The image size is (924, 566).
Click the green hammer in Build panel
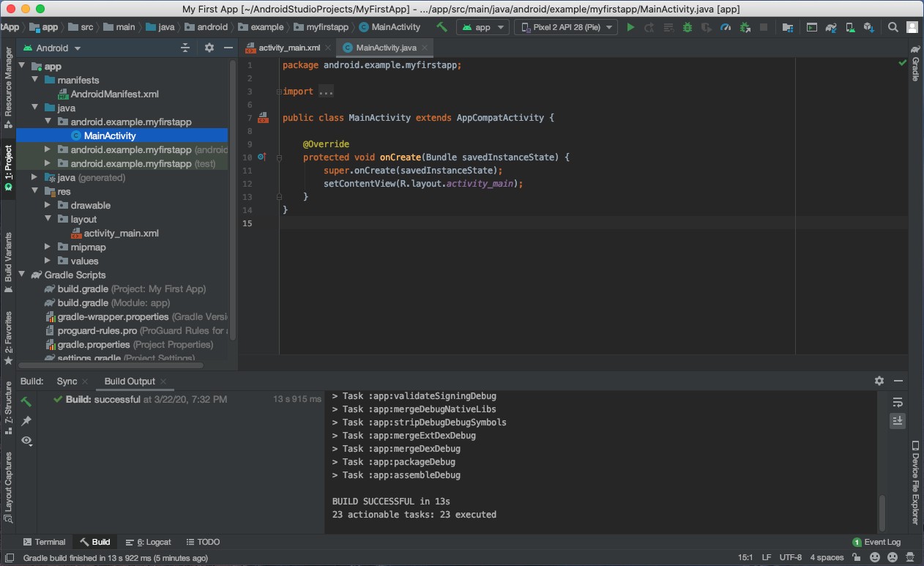coord(26,401)
